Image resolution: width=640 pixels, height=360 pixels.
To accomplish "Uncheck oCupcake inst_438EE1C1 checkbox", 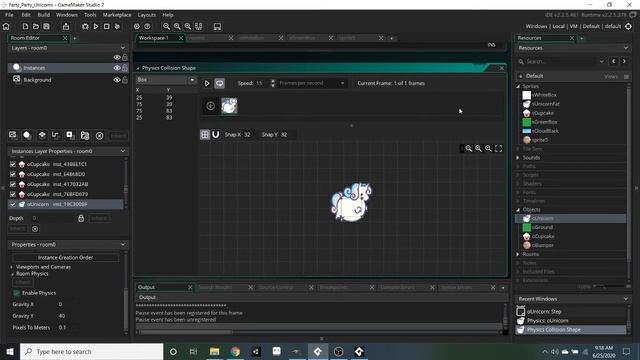I will (13, 164).
